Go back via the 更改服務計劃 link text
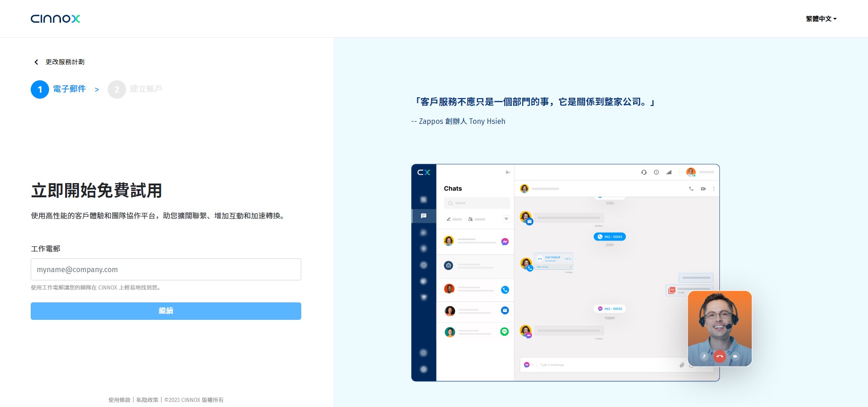This screenshot has width=868, height=407. (65, 62)
